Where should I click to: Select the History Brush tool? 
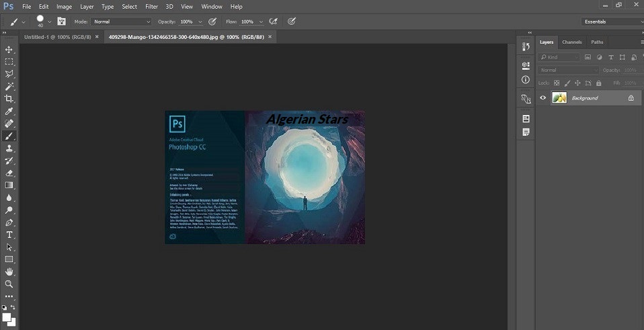tap(9, 161)
